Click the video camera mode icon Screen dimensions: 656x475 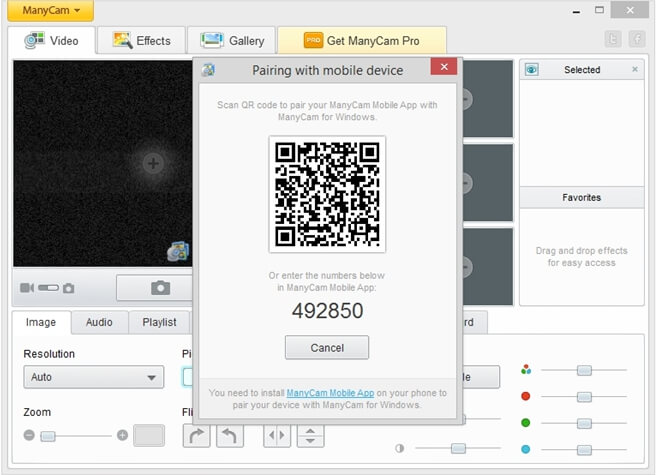[x=27, y=288]
